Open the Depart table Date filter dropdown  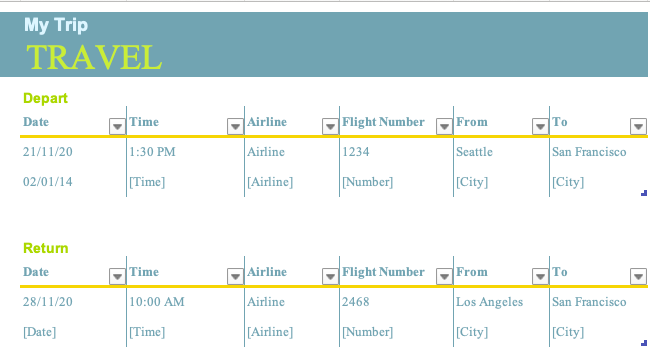pos(117,126)
